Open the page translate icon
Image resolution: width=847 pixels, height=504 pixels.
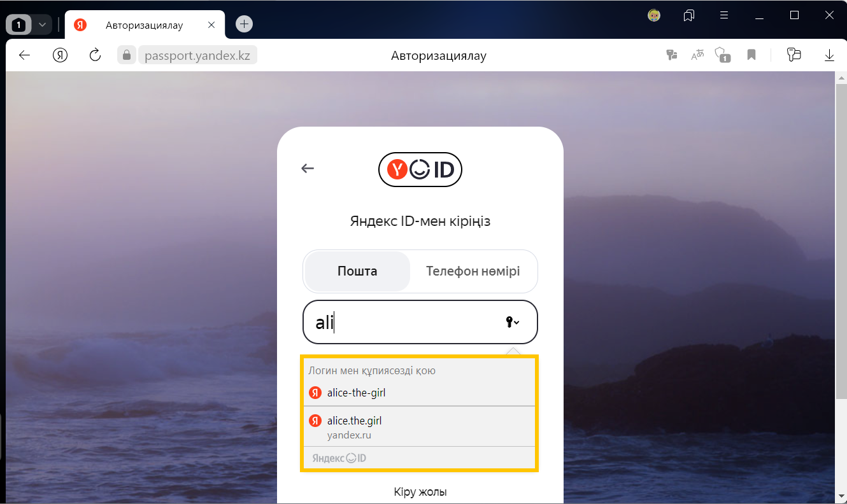click(x=698, y=55)
